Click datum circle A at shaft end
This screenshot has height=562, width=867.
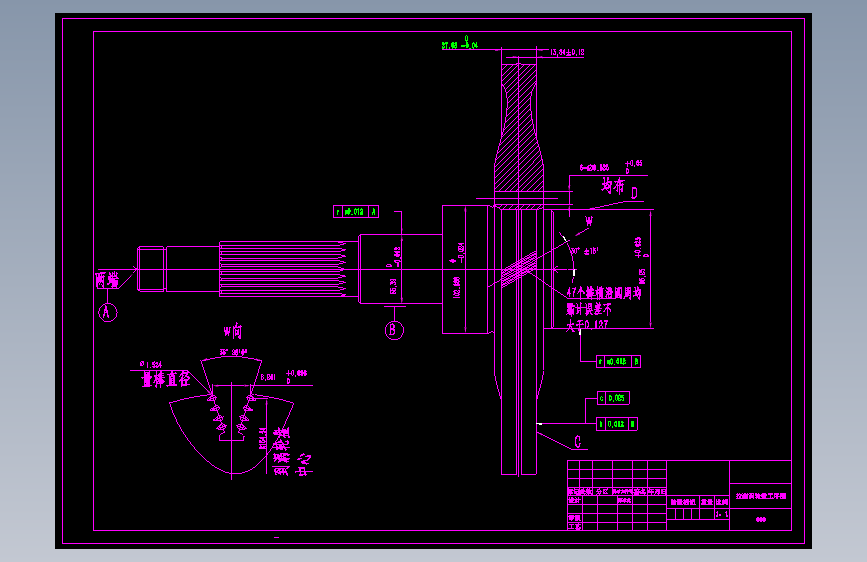point(107,313)
